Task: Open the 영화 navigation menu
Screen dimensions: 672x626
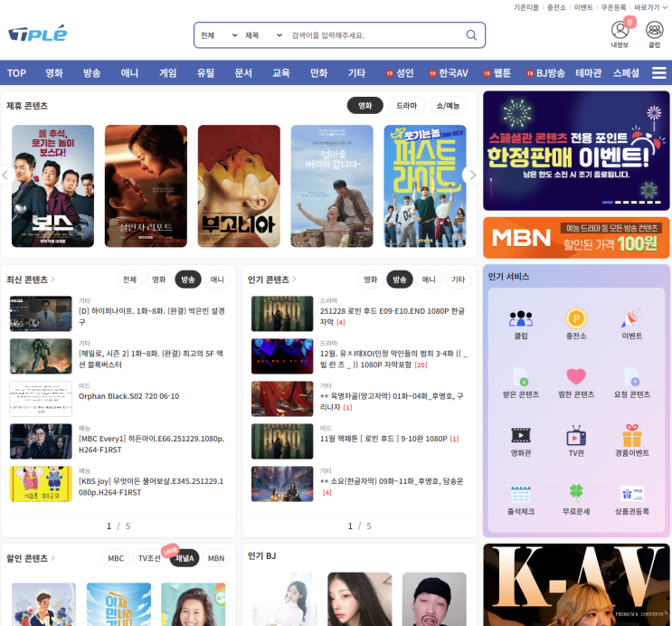Action: tap(54, 73)
